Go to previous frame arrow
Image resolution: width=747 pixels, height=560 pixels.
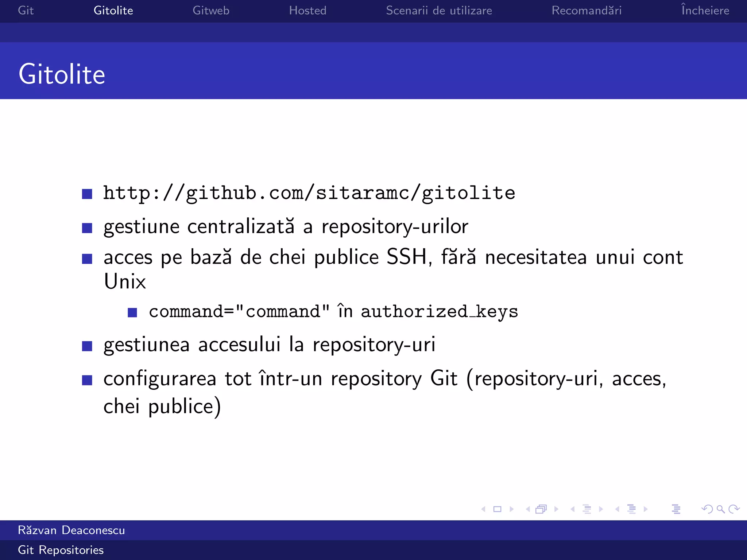(x=528, y=509)
